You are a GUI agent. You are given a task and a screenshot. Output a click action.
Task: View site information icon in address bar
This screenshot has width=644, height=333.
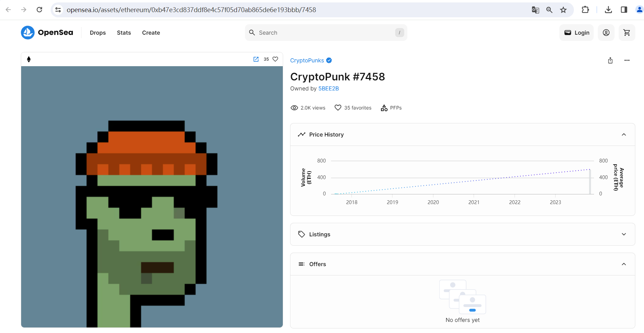click(x=58, y=10)
